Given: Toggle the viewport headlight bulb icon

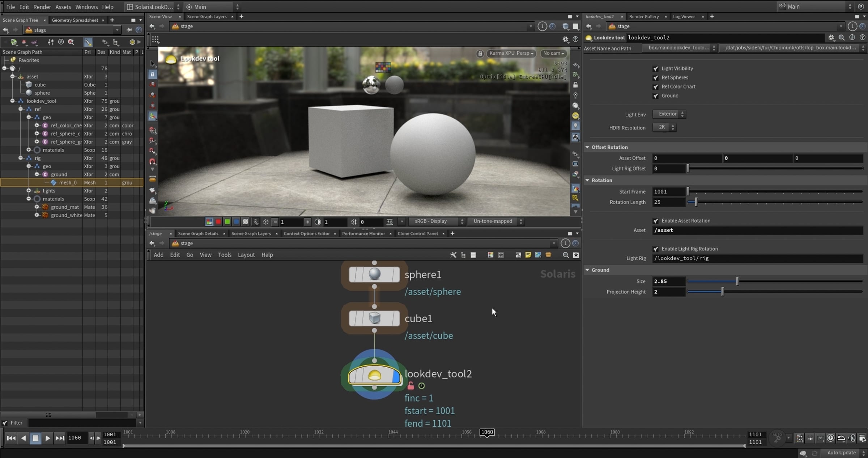Looking at the screenshot, I should pyautogui.click(x=575, y=126).
